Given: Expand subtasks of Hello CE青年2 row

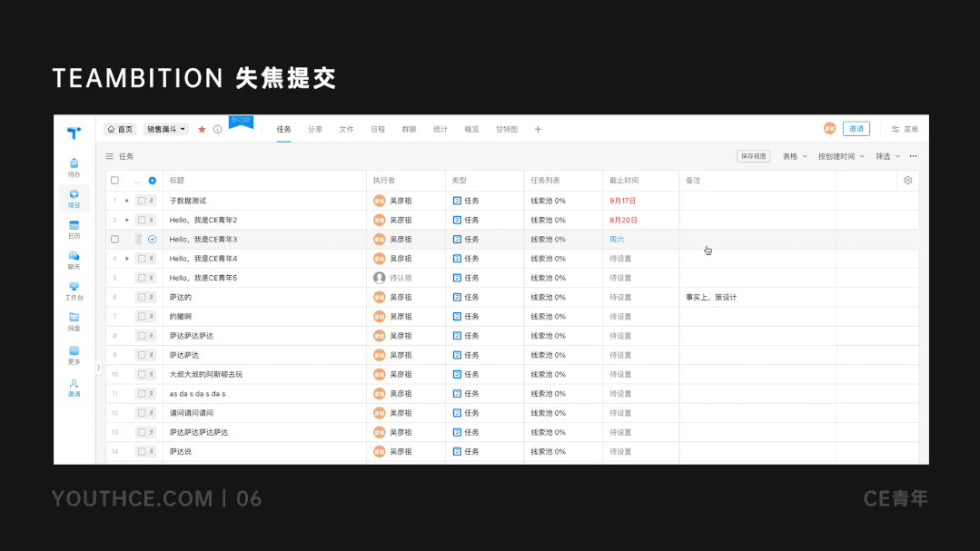Looking at the screenshot, I should point(127,220).
